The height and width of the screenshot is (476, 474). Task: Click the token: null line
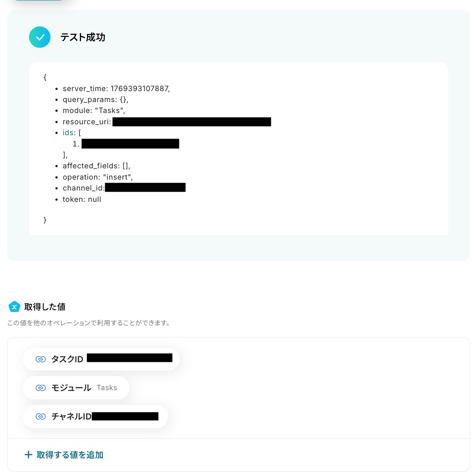pyautogui.click(x=82, y=199)
